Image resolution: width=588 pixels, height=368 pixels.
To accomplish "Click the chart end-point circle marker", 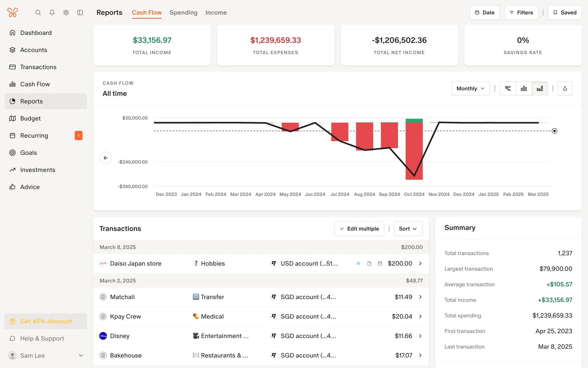I will click(554, 131).
